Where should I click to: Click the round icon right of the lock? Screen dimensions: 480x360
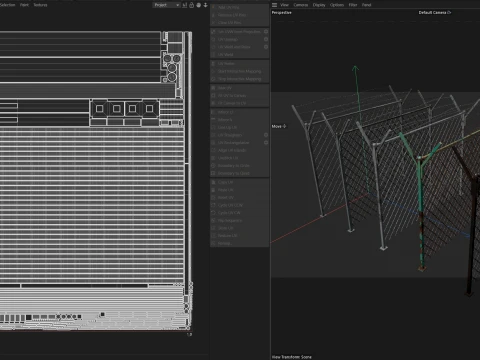click(199, 5)
